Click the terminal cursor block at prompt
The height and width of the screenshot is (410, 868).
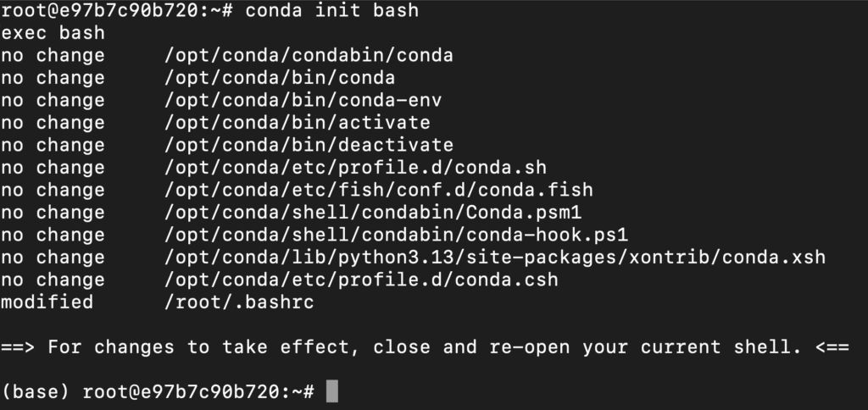coord(332,391)
